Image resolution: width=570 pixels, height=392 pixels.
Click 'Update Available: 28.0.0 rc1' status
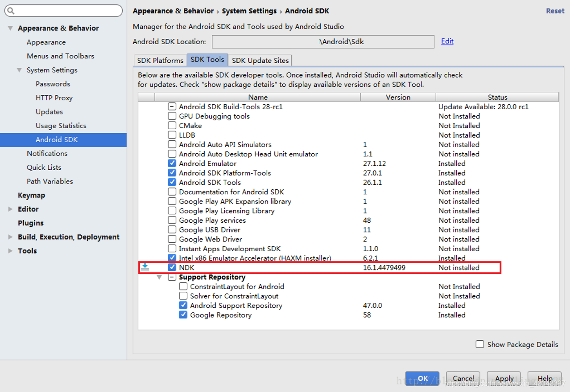click(x=483, y=107)
